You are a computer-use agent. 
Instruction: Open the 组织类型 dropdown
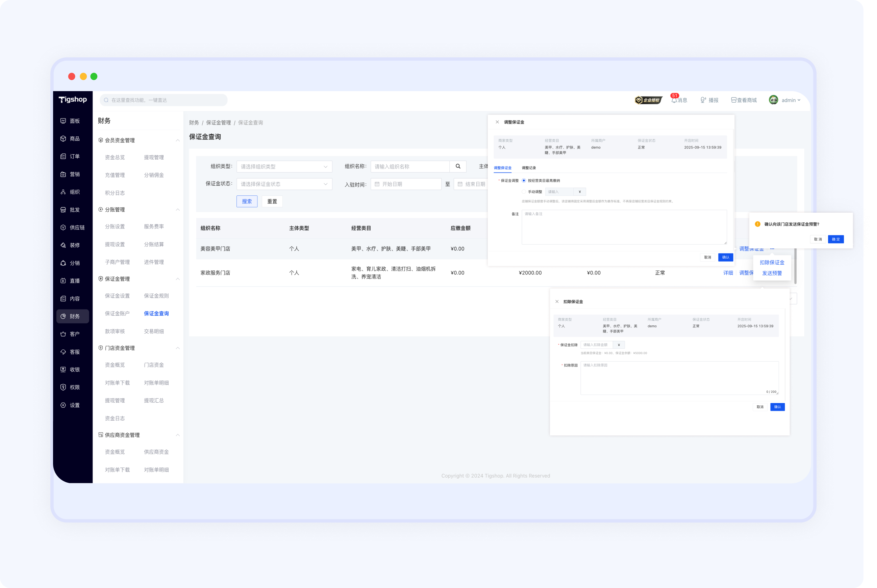click(x=284, y=166)
